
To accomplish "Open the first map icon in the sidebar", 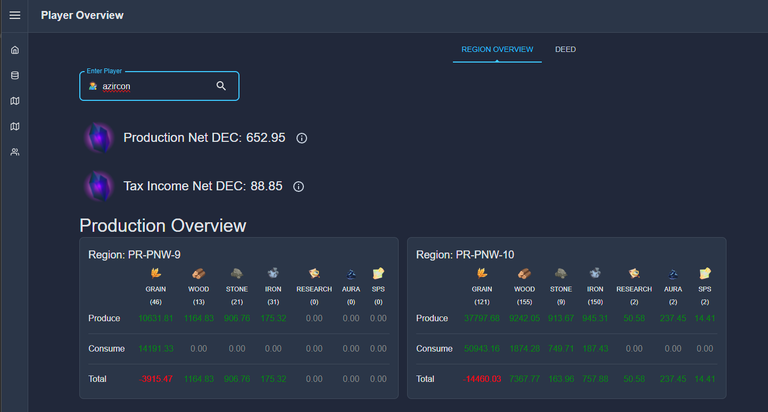I will 15,101.
